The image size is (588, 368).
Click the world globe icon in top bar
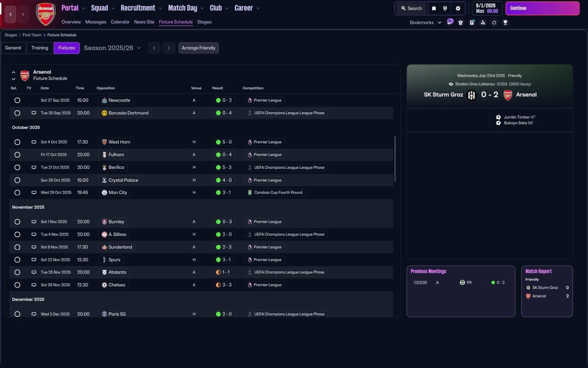click(x=445, y=8)
